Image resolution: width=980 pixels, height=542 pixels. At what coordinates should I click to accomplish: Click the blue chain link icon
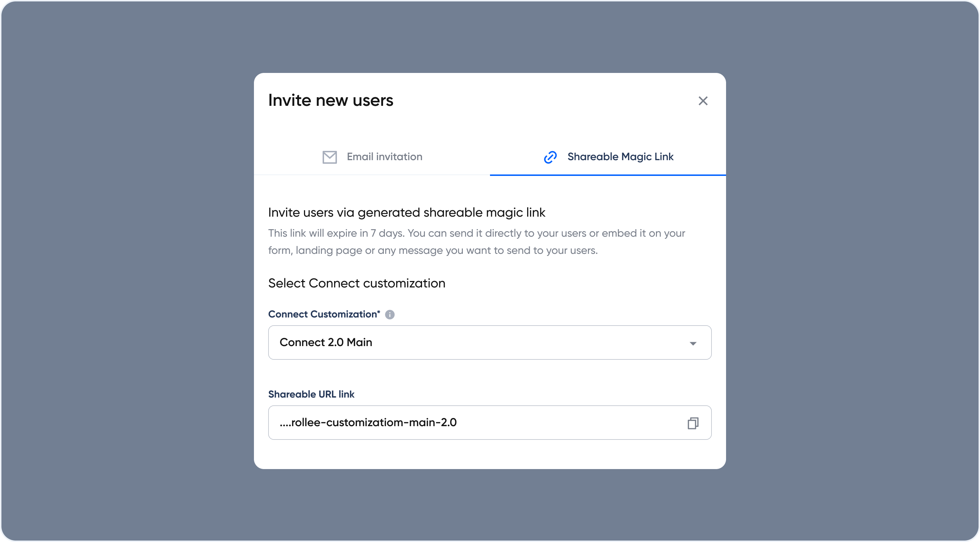pyautogui.click(x=550, y=157)
